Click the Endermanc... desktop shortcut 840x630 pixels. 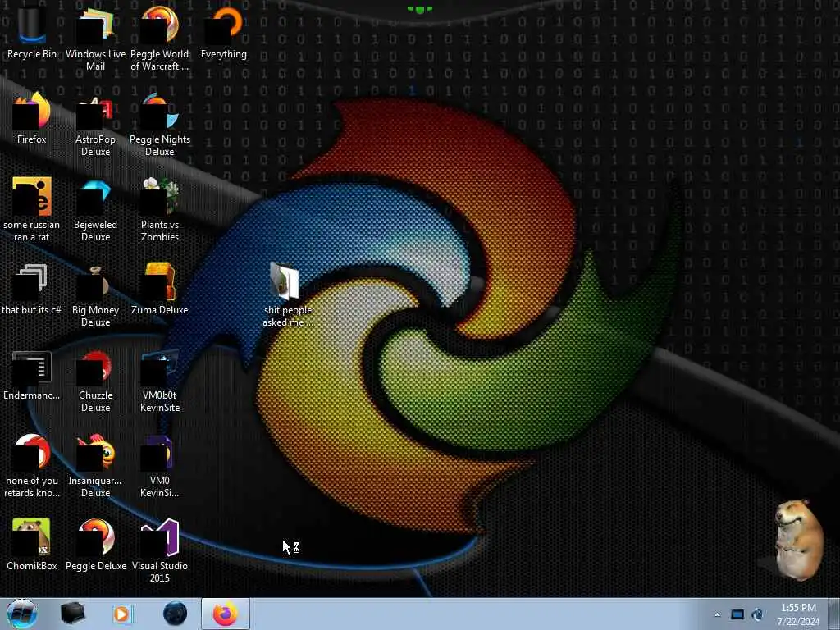click(x=32, y=375)
